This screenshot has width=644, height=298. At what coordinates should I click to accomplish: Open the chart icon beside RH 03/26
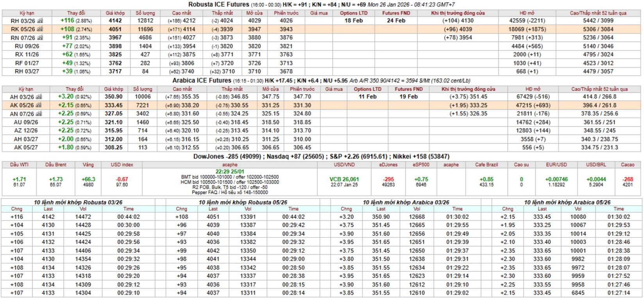tap(40, 21)
